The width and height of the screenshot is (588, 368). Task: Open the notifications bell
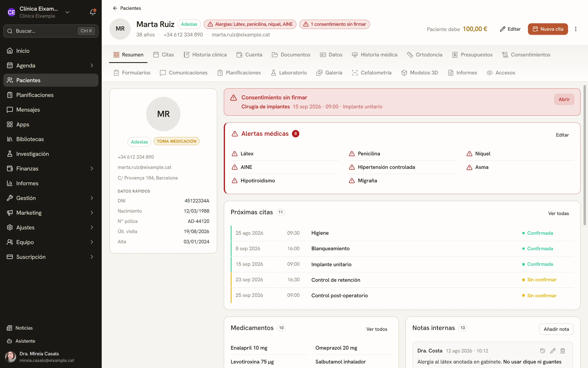click(92, 12)
